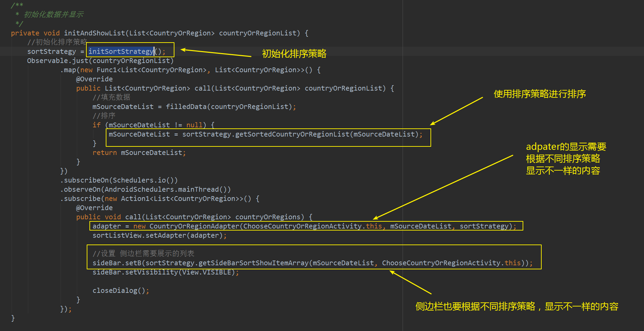
Task: Click the .map(new Func1 line
Action: (190, 70)
